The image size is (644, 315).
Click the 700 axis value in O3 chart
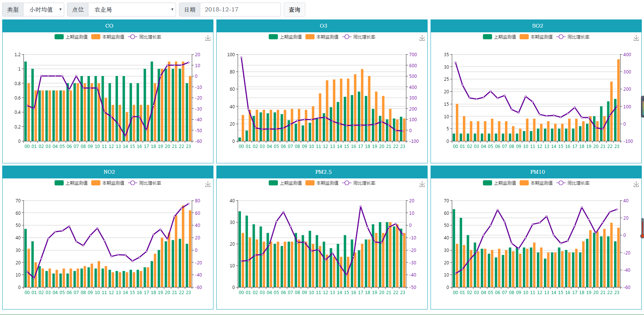click(x=413, y=55)
